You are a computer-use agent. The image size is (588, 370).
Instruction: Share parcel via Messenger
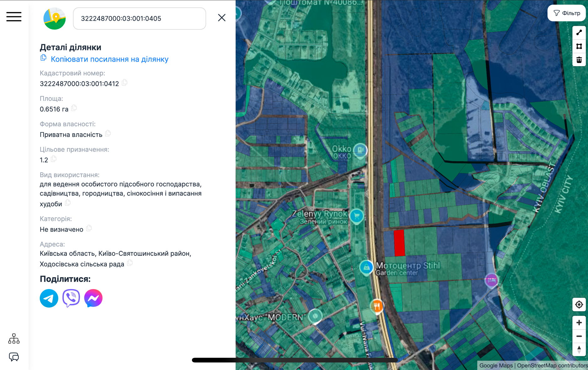[x=93, y=298]
